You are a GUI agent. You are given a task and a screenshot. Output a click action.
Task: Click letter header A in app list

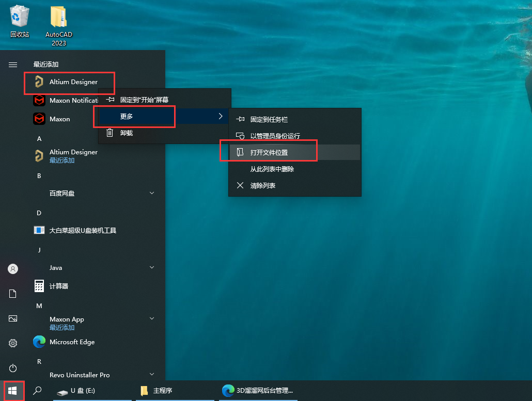(39, 139)
